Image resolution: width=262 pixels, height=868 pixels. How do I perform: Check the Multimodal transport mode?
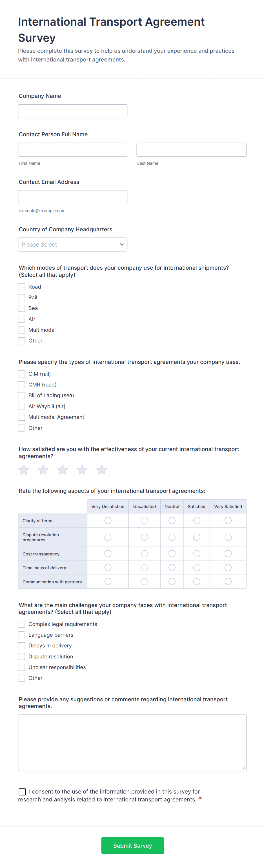click(21, 330)
